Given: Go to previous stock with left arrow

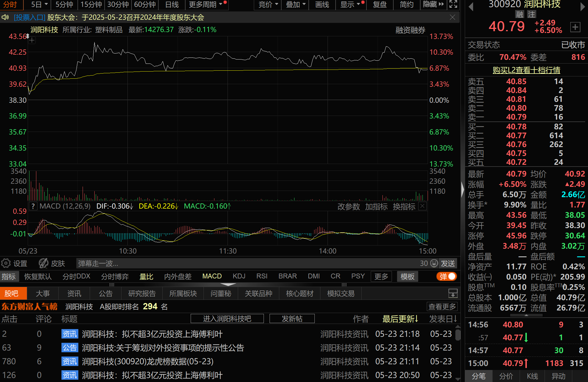Looking at the screenshot, I should 471,6.
